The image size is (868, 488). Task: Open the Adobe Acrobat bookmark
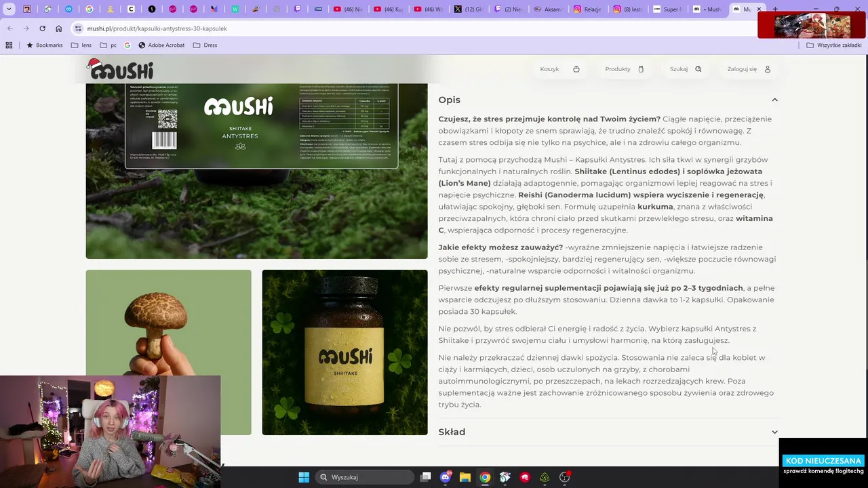[x=161, y=45]
